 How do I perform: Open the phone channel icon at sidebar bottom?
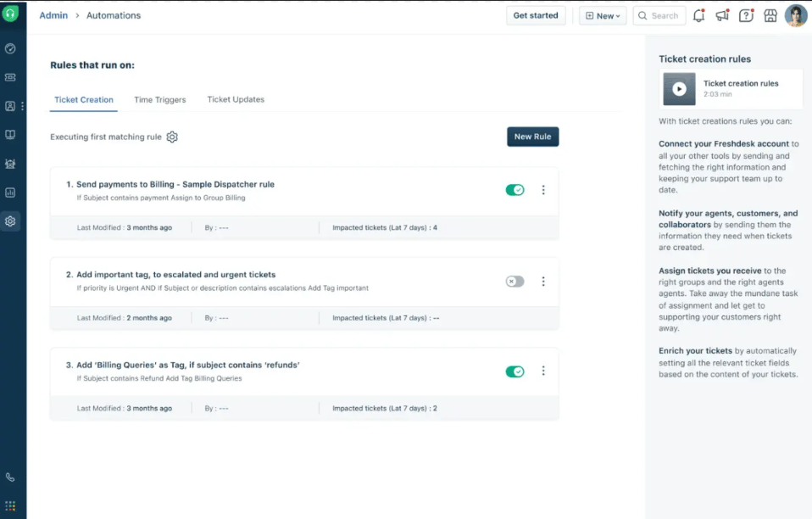11,477
